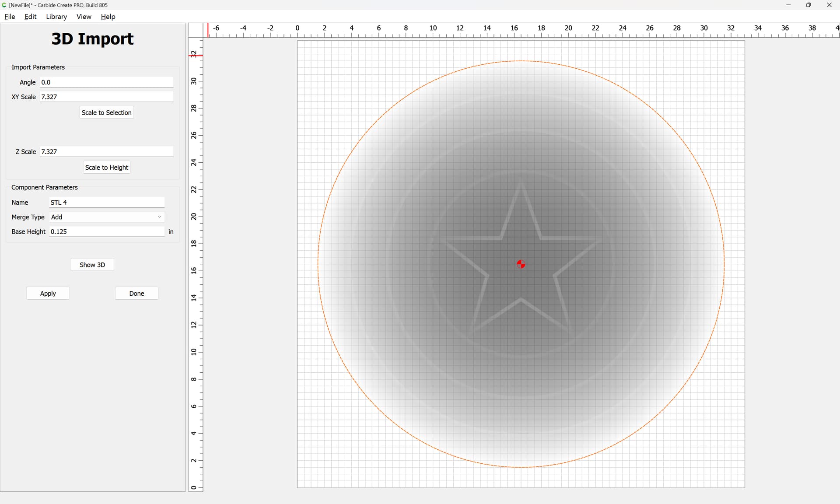This screenshot has height=504, width=840.
Task: Open the Merge Type dropdown
Action: click(107, 217)
